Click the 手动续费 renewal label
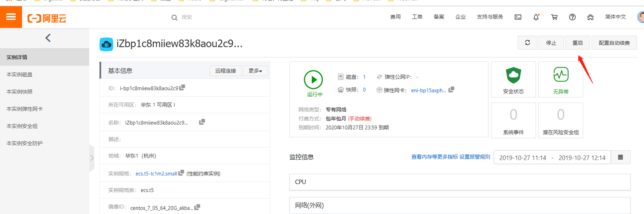Screen dimensions: 644x214 pos(361,119)
